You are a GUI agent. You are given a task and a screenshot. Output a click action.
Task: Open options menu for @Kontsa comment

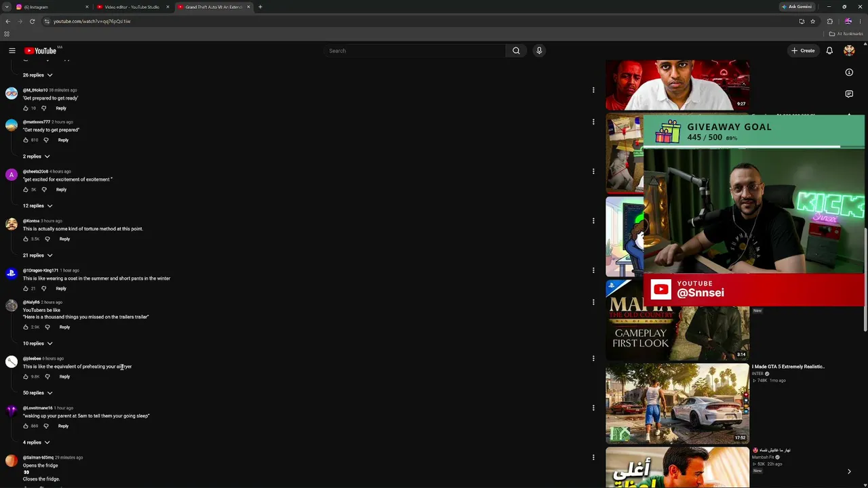coord(593,221)
